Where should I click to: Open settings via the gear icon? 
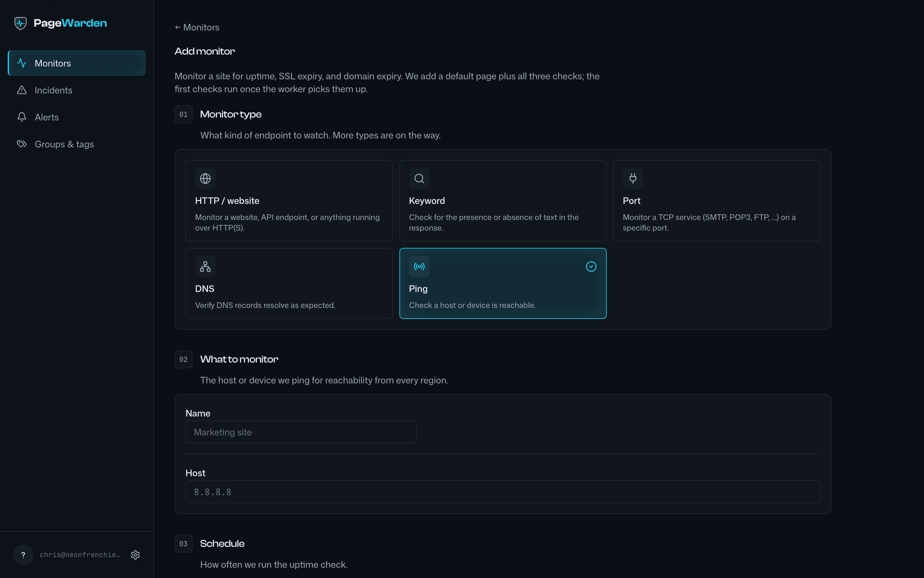[x=135, y=555]
